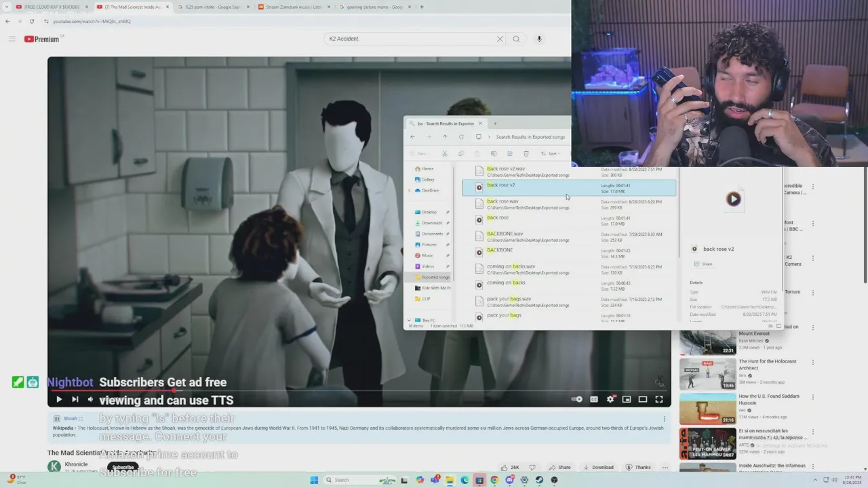Screen dimensions: 868x488
Task: Open options for Hunt for Holocaust Architect video
Action: 812,363
